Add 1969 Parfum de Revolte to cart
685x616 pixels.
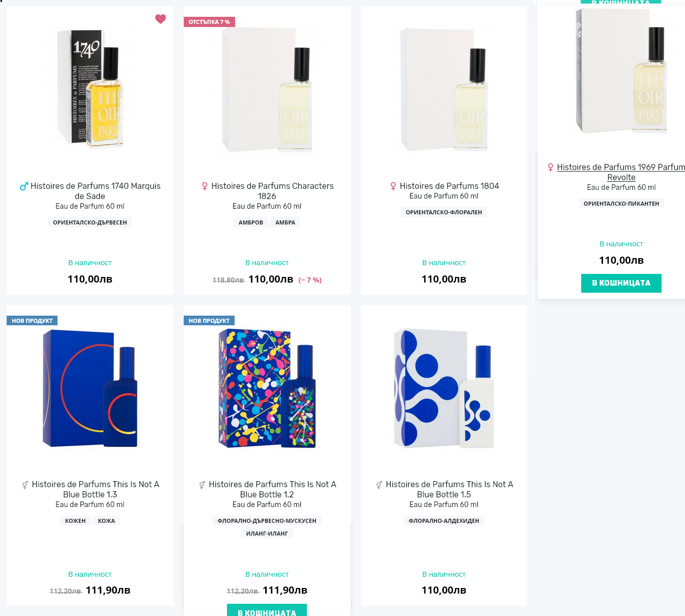coord(621,283)
